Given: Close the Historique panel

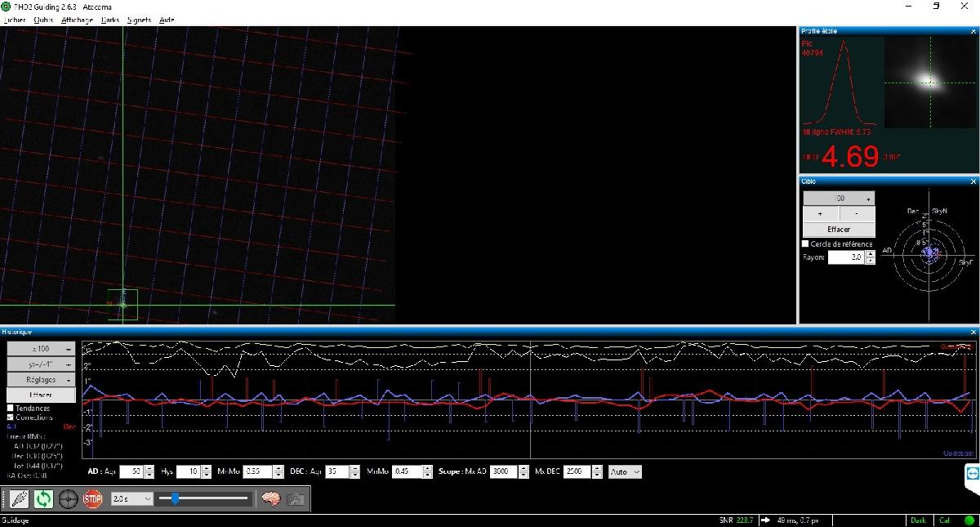Looking at the screenshot, I should 973,333.
